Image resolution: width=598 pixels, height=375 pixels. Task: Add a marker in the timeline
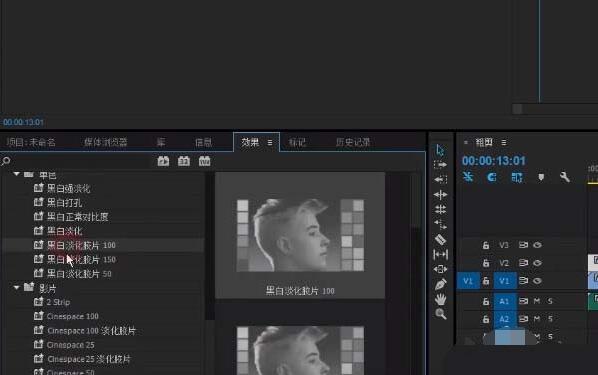tap(541, 177)
